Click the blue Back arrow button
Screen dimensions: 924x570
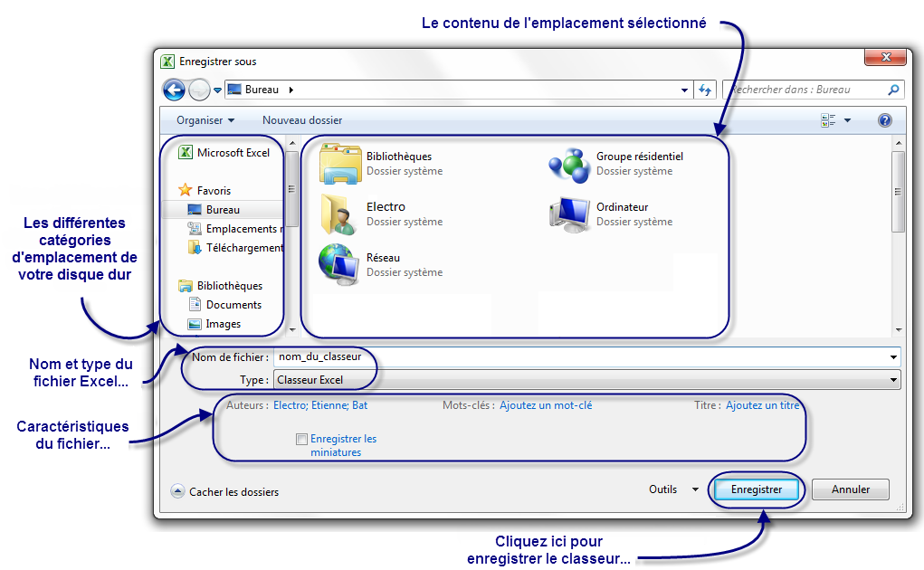pyautogui.click(x=174, y=90)
